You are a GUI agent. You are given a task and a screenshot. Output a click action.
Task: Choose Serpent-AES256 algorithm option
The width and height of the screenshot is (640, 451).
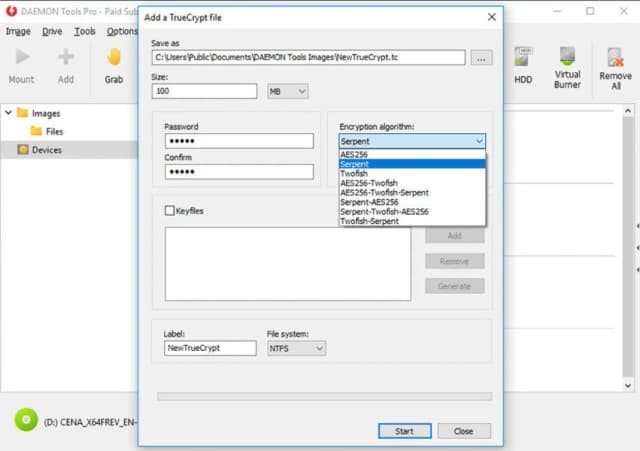[x=412, y=202]
